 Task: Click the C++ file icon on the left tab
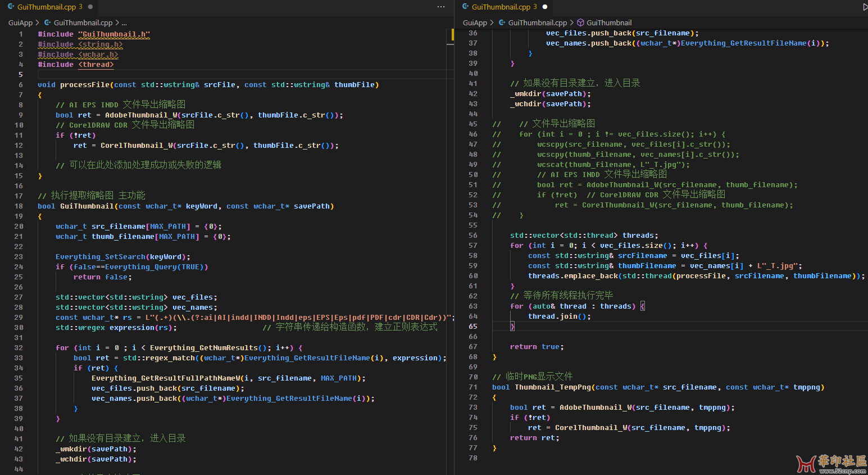coord(11,7)
